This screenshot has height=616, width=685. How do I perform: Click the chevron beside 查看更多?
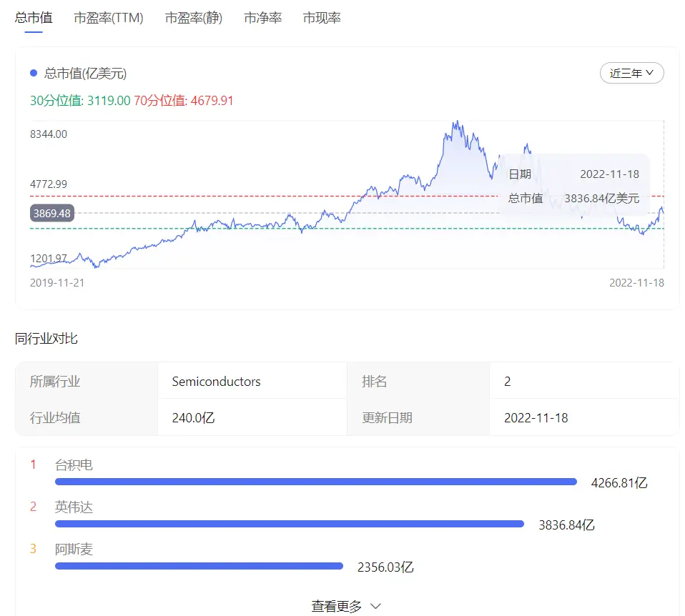click(x=375, y=606)
